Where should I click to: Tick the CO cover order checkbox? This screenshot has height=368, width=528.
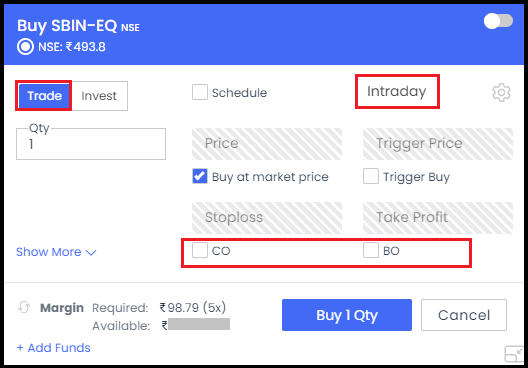point(200,250)
